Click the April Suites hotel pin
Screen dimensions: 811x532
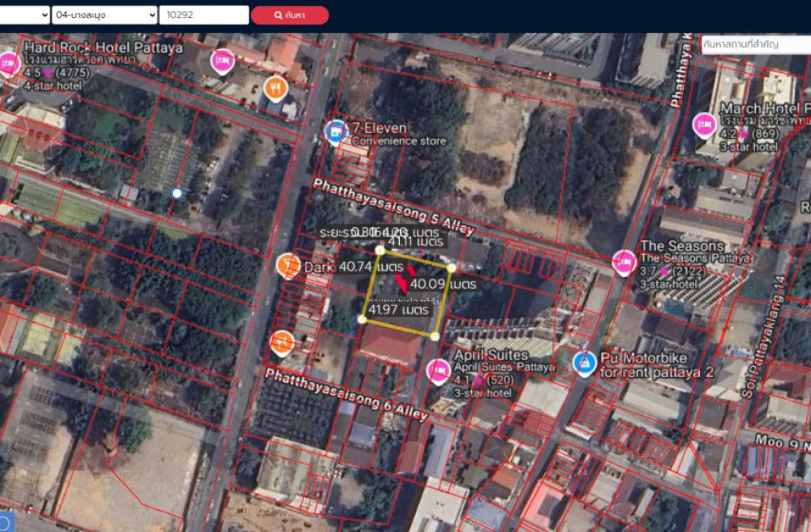pyautogui.click(x=438, y=371)
